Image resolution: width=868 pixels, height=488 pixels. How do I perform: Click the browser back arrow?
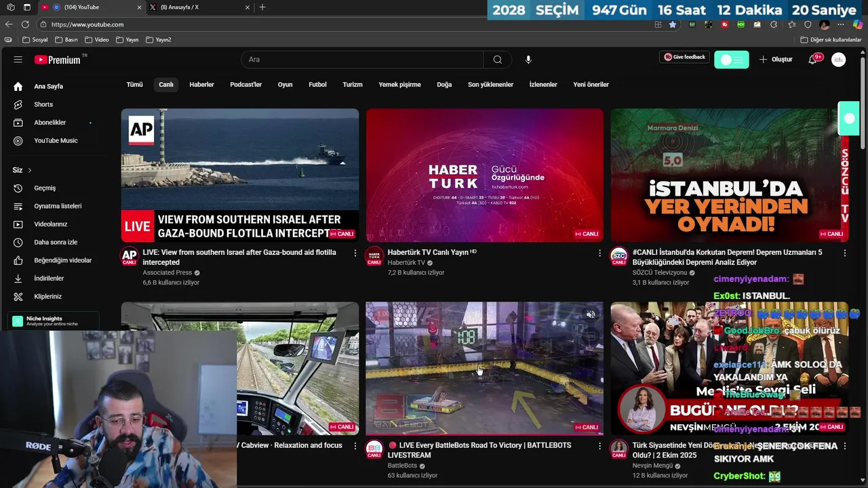tap(9, 24)
